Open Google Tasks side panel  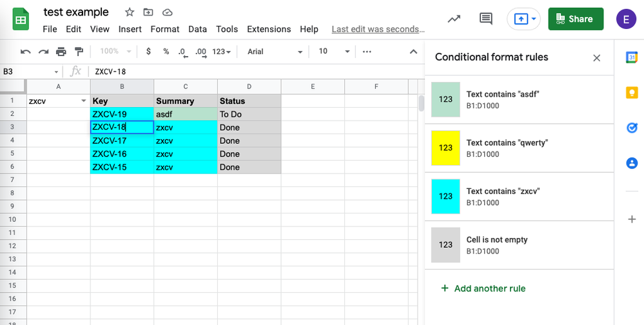click(x=632, y=128)
